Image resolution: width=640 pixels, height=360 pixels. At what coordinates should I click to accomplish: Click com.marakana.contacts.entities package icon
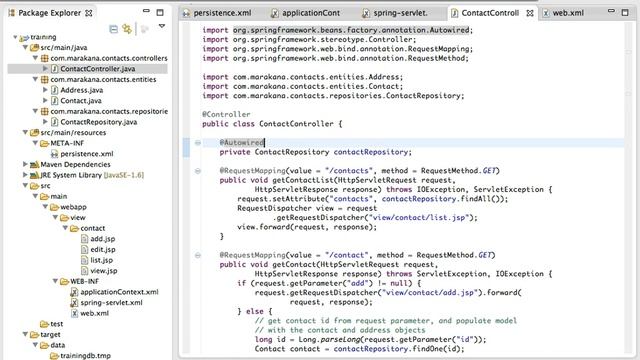44,79
